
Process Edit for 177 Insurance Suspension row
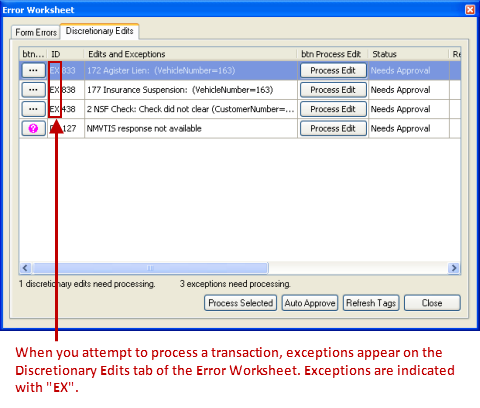click(x=333, y=90)
